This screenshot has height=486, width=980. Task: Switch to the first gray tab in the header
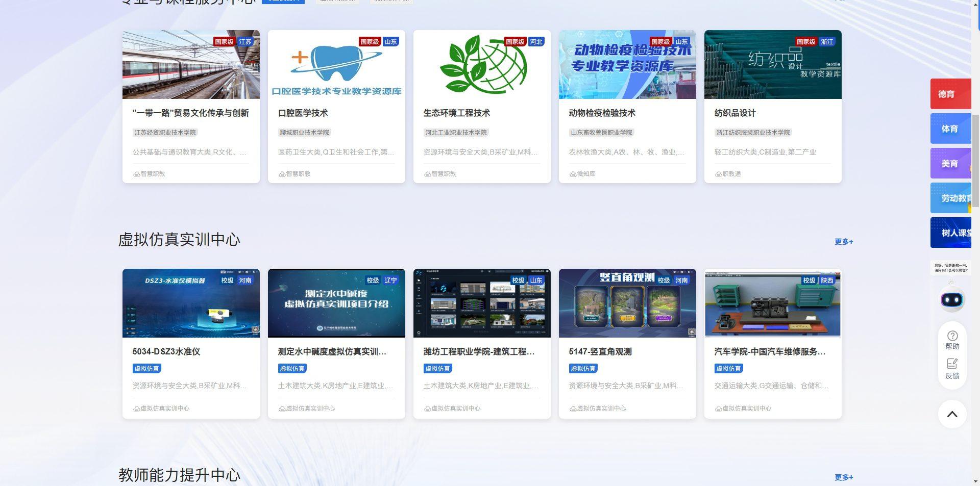(x=337, y=1)
